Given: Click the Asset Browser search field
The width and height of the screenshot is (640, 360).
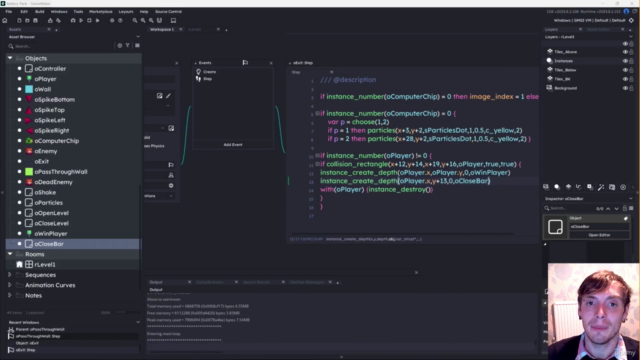Looking at the screenshot, I should [x=61, y=46].
